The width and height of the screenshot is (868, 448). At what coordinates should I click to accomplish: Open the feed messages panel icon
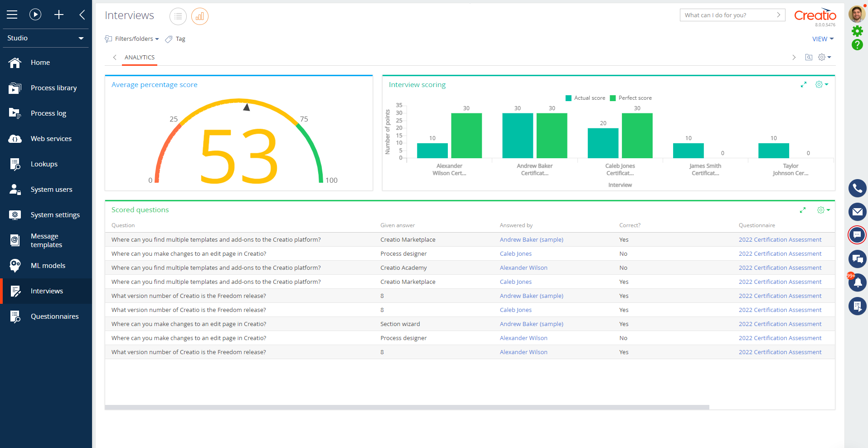click(857, 259)
